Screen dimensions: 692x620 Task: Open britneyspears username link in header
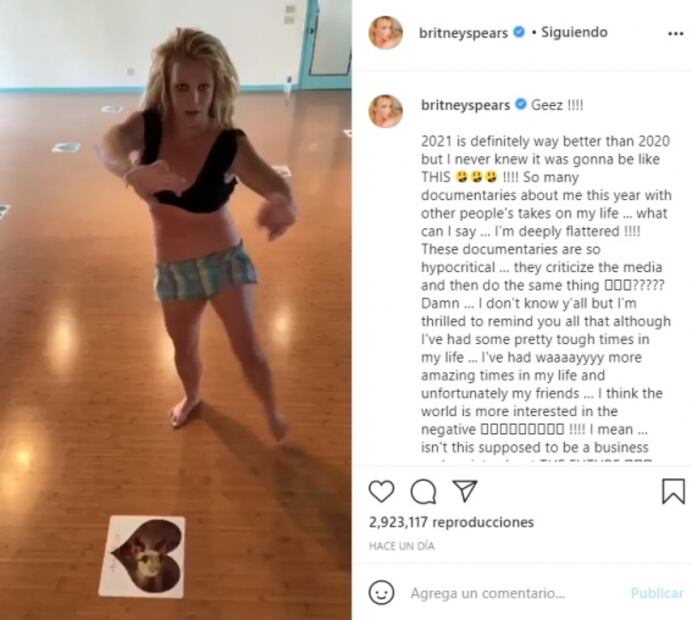463,33
